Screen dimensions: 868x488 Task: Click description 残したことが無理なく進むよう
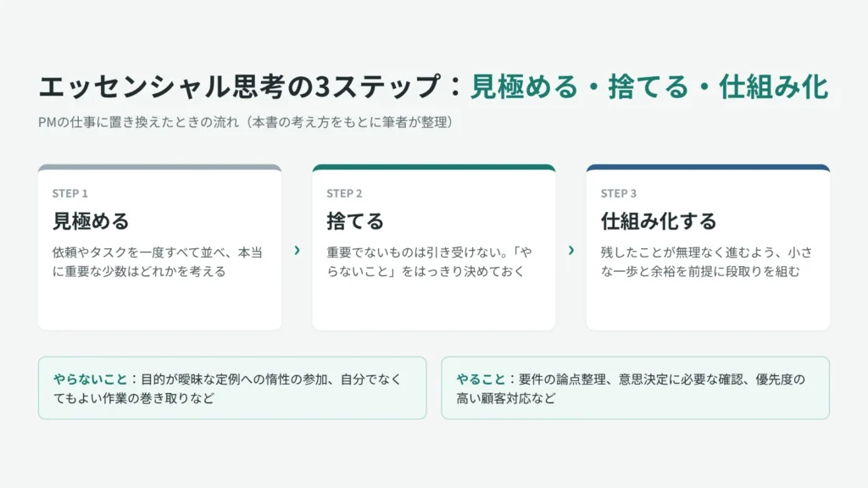click(x=706, y=262)
